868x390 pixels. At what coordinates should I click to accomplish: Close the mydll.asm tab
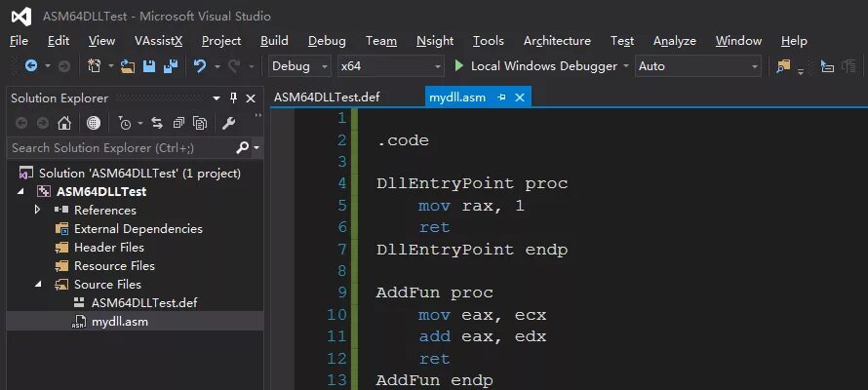(x=519, y=97)
